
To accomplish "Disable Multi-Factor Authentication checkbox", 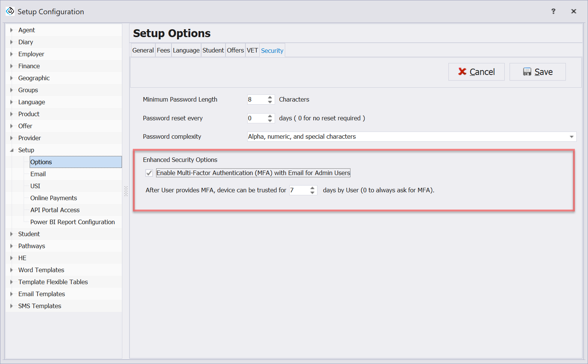I will click(x=149, y=173).
